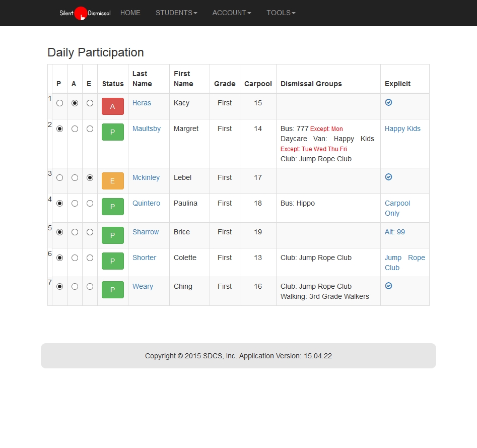Click the Silent Dismissal logo
Screen dimensions: 477x448
coord(85,13)
